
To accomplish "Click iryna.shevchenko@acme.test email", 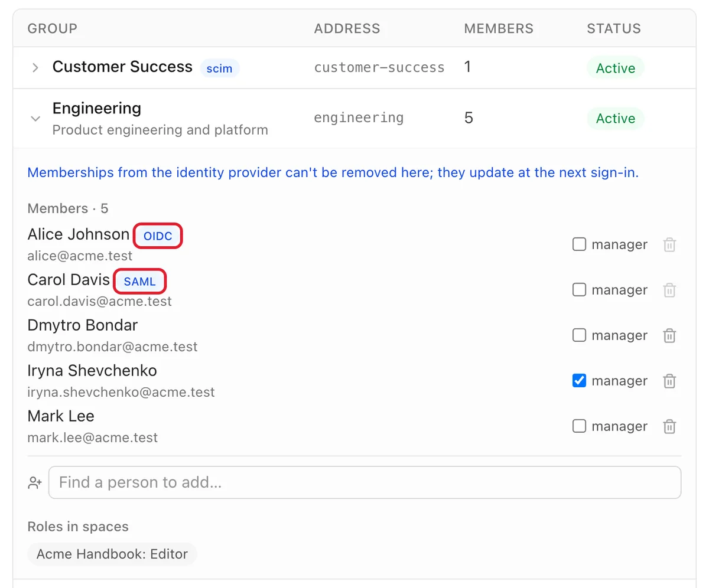I will (x=121, y=393).
